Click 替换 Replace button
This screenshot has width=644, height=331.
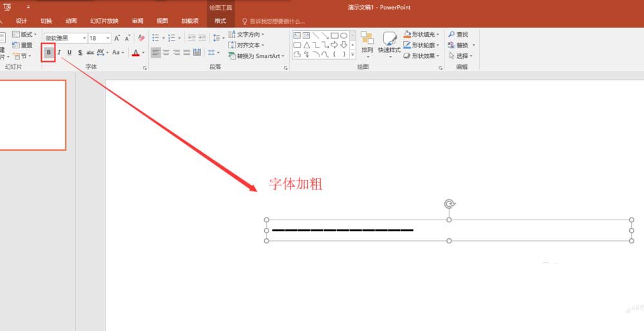coord(462,45)
